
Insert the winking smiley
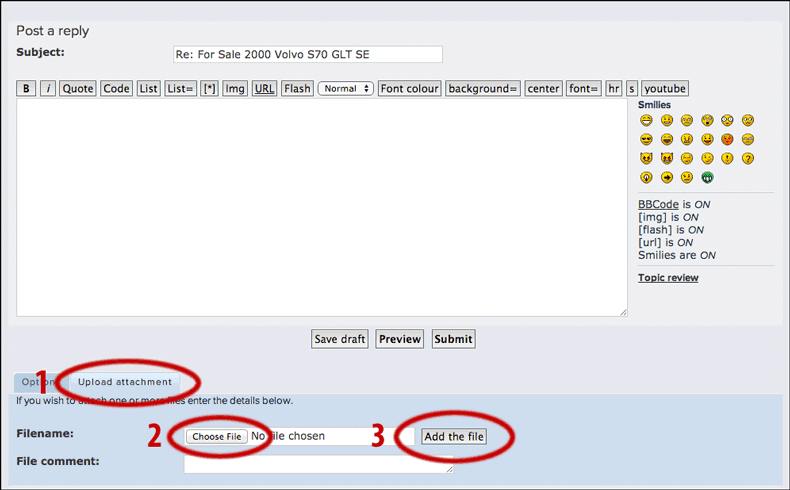[x=707, y=159]
